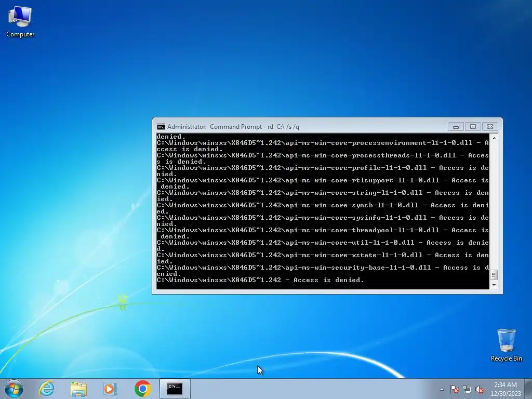This screenshot has width=532, height=399.
Task: Open the clock showing 2:34 AM
Action: click(506, 389)
